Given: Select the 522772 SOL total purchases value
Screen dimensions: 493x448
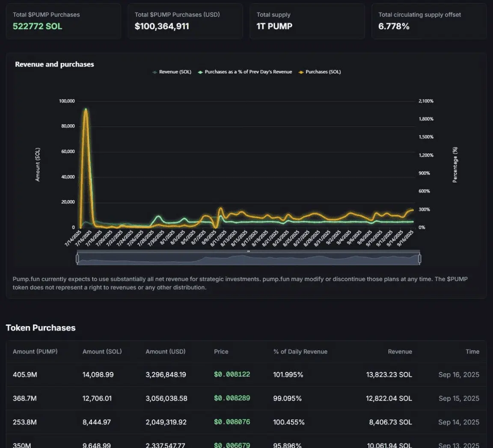Looking at the screenshot, I should (37, 27).
